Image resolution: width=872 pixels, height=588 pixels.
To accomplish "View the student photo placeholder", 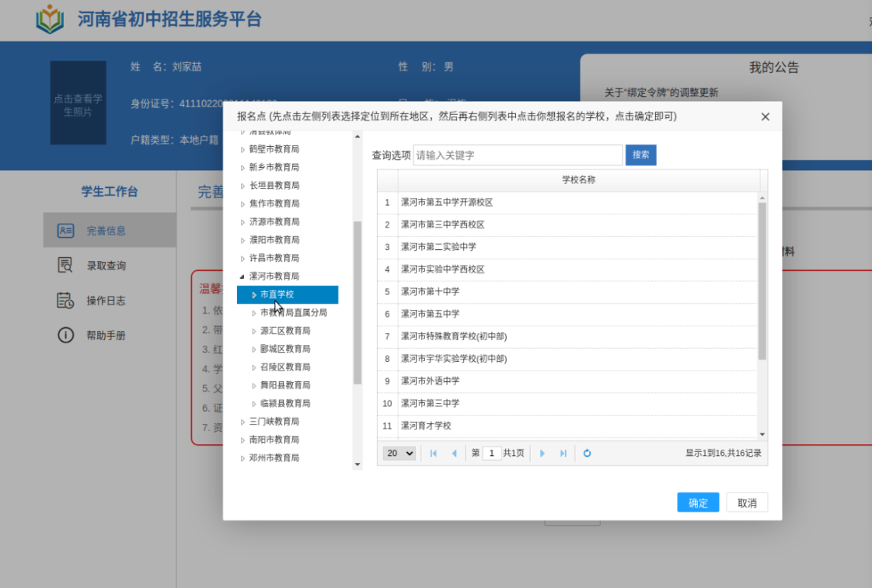I will [78, 103].
